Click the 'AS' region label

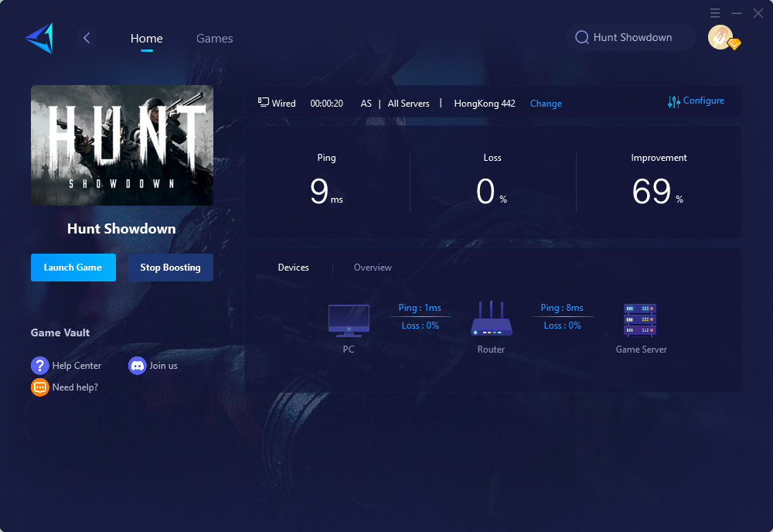[366, 104]
